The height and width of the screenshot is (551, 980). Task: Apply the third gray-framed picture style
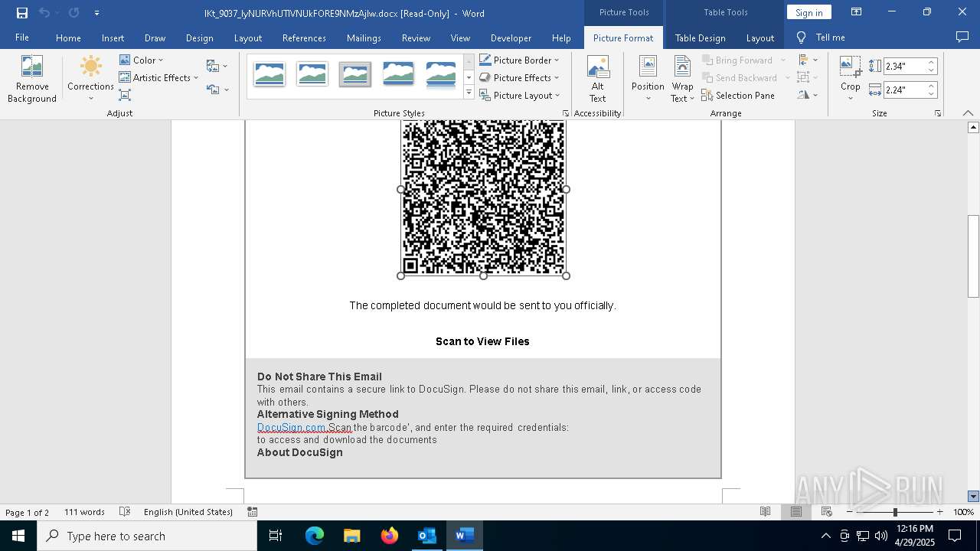click(355, 74)
